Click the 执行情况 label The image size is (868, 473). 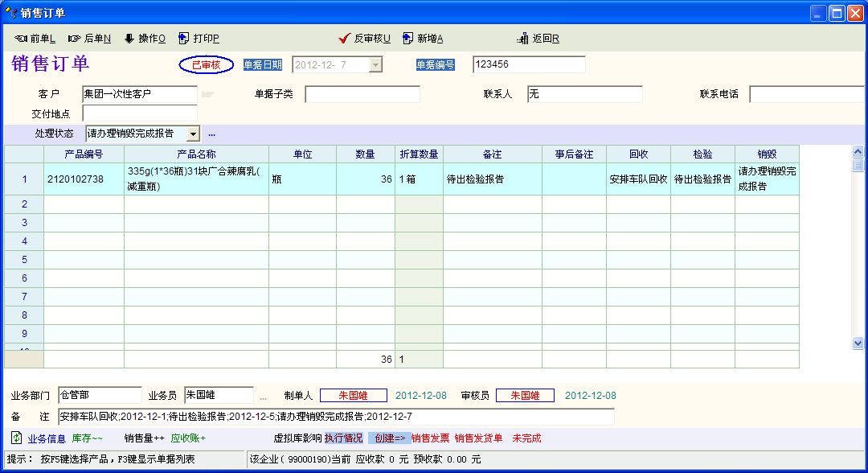(344, 438)
